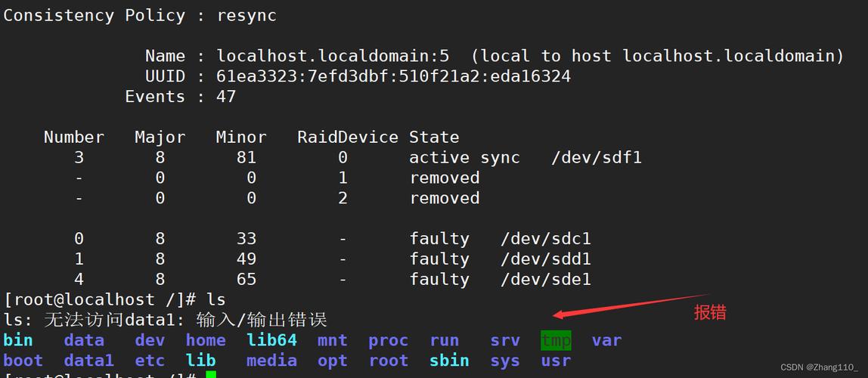Click the 'Minor' column header

tap(241, 138)
